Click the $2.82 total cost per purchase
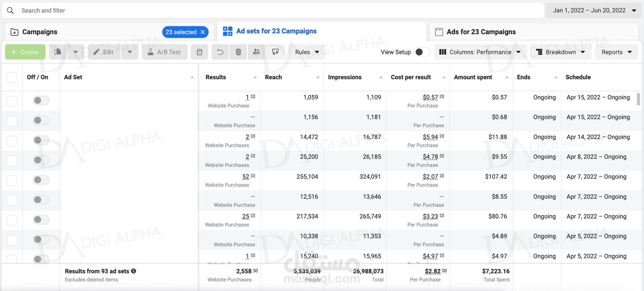Viewport: 644px width, 291px height. coord(433,271)
